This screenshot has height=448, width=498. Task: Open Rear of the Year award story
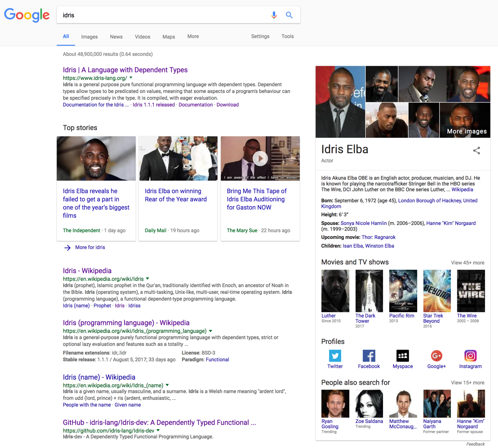coord(176,195)
